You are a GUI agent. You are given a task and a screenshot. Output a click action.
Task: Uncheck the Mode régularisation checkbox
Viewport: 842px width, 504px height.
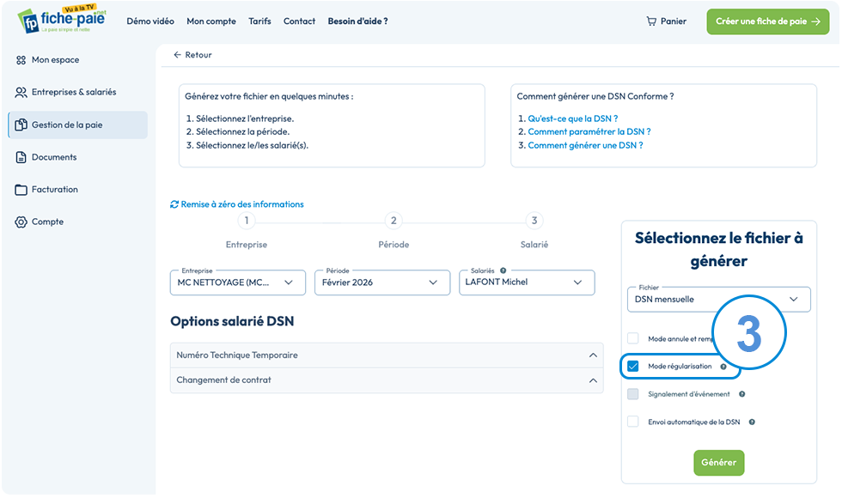(x=633, y=366)
